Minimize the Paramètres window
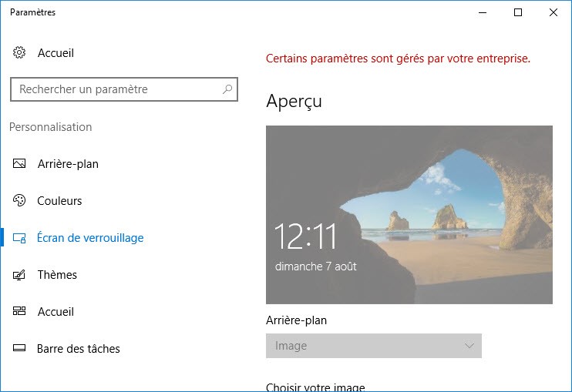Screen dimensions: 572x392 (x=483, y=12)
